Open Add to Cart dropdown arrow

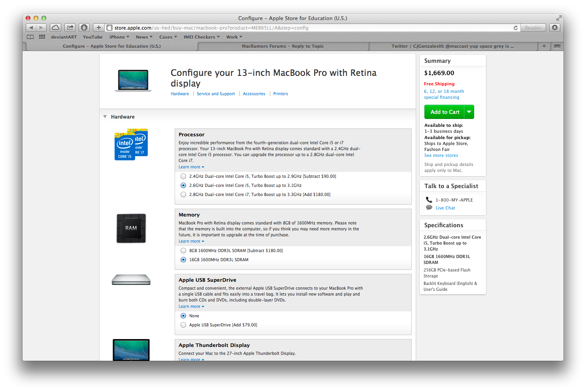point(469,112)
